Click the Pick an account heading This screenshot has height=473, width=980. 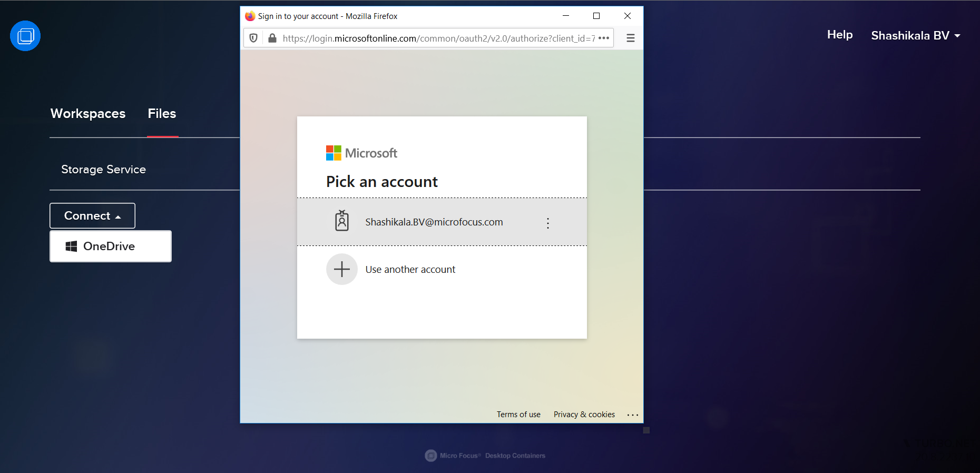382,182
